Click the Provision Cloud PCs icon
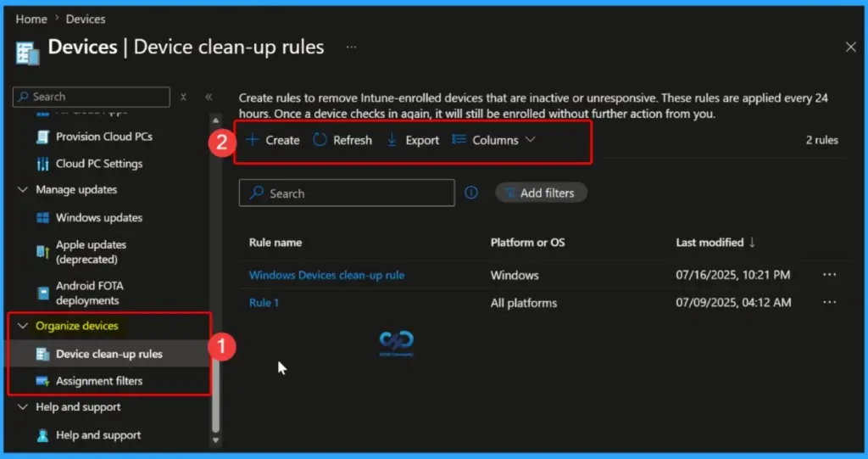The width and height of the screenshot is (868, 459). [42, 137]
